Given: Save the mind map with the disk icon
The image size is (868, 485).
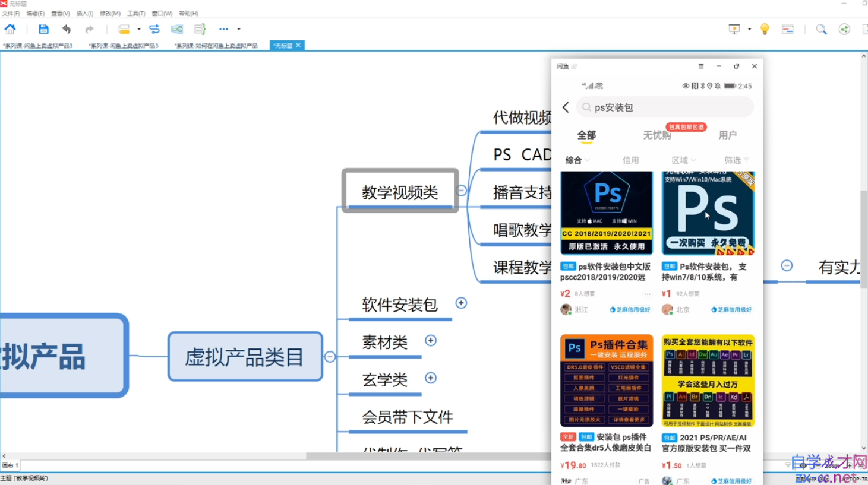Looking at the screenshot, I should [x=43, y=28].
